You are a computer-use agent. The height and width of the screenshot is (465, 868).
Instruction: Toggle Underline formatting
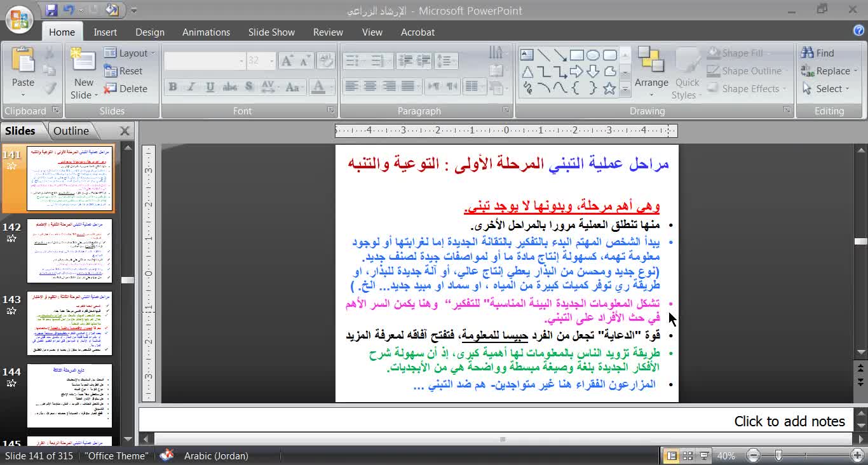210,87
